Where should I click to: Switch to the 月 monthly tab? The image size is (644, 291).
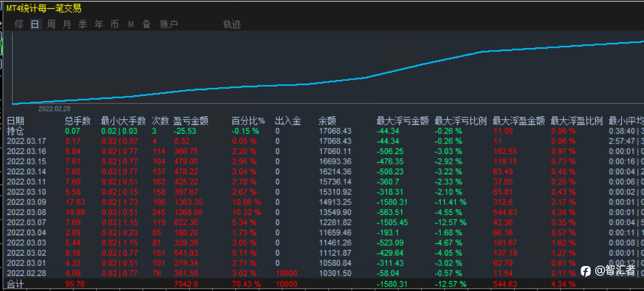click(67, 24)
